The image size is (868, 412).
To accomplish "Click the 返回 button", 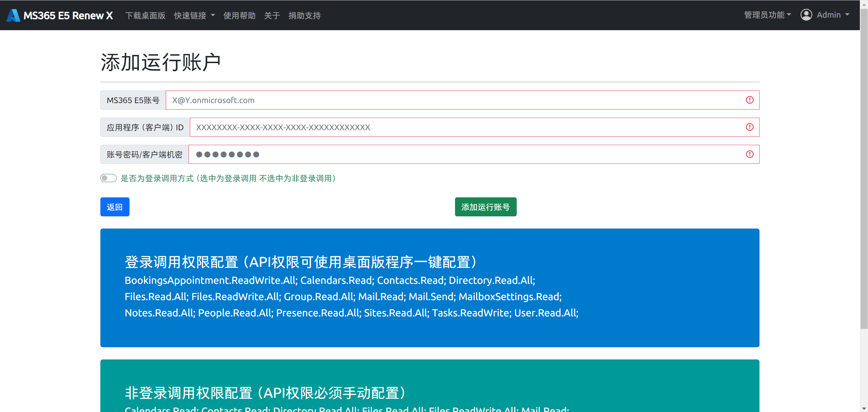I will [115, 207].
